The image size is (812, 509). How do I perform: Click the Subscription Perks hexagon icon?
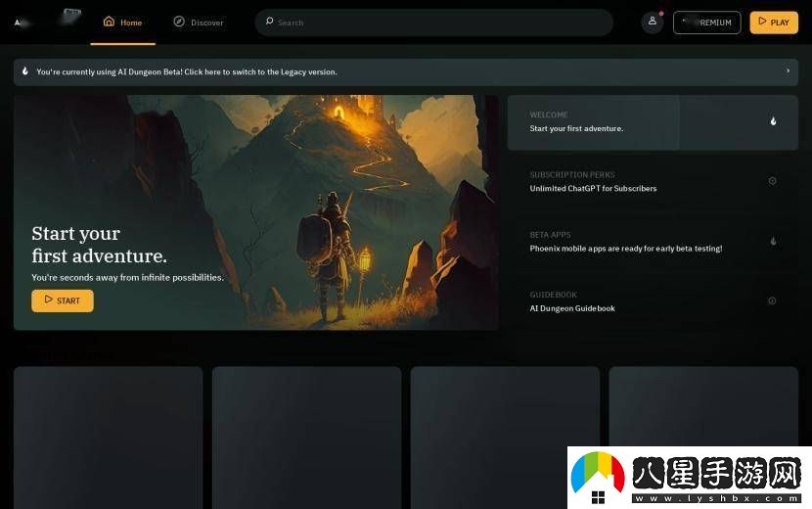[772, 181]
